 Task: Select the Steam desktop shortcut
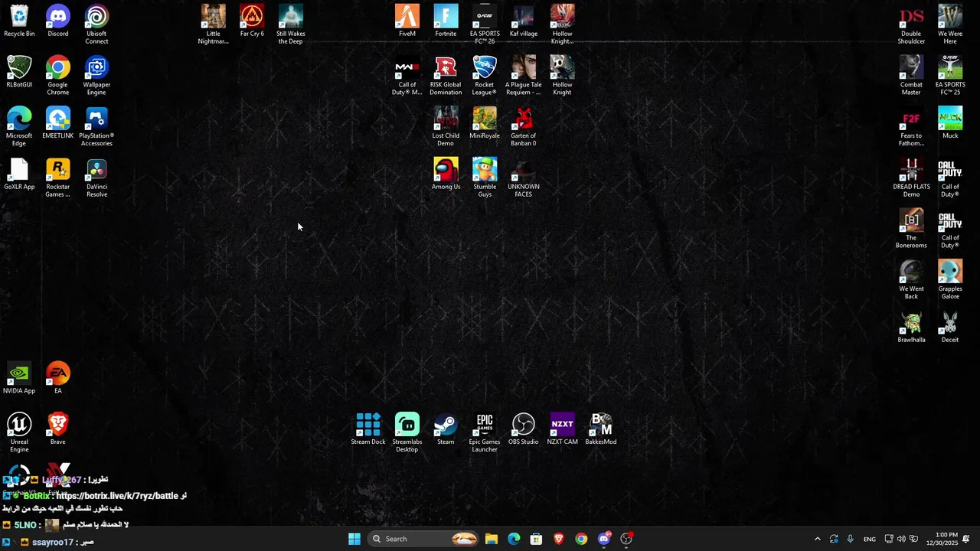click(446, 429)
